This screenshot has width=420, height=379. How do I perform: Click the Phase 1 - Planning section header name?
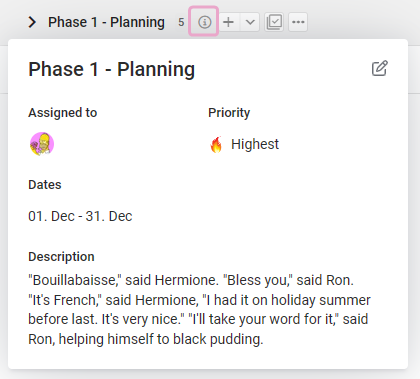pos(106,22)
